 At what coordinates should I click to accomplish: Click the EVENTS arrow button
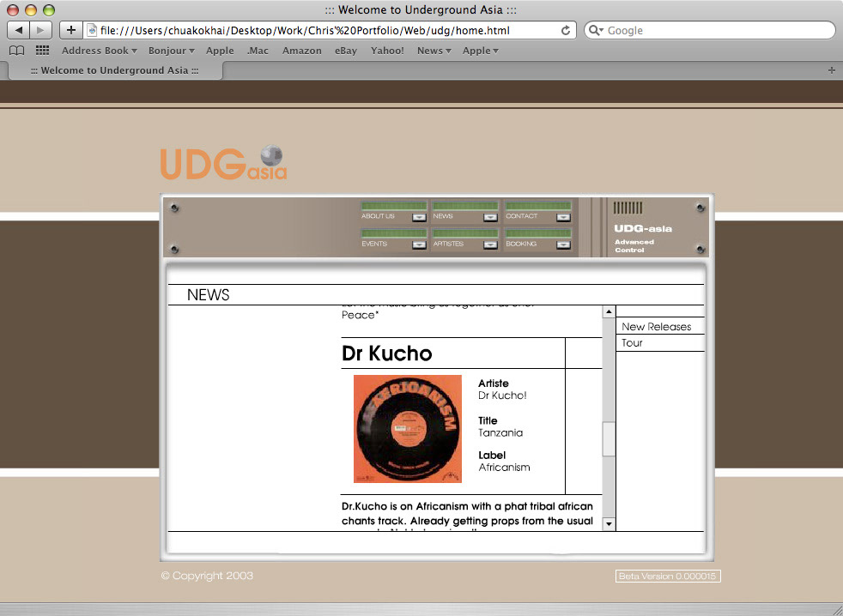[419, 245]
